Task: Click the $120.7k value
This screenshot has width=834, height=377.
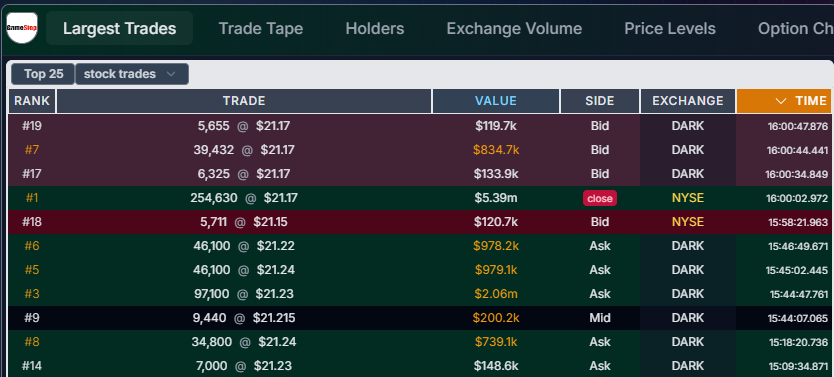Action: pos(496,222)
